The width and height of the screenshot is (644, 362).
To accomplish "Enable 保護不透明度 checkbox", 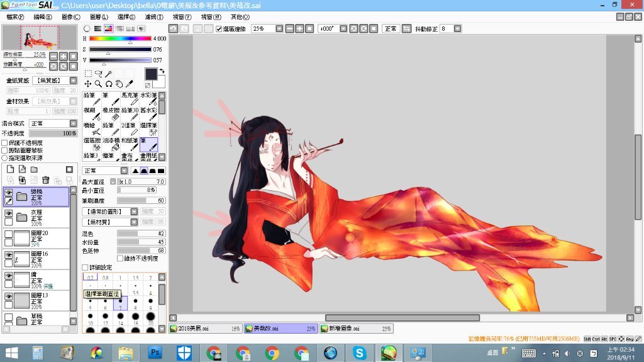I will point(5,143).
